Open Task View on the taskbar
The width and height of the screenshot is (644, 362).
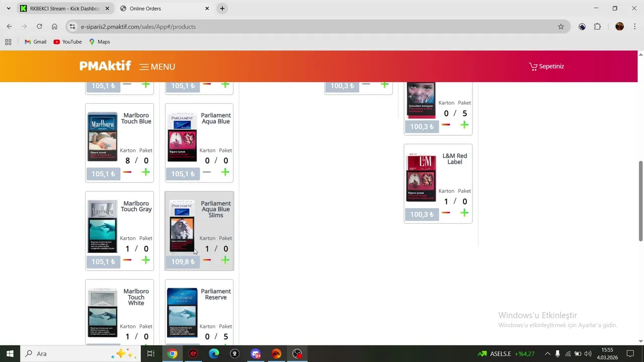(150, 353)
